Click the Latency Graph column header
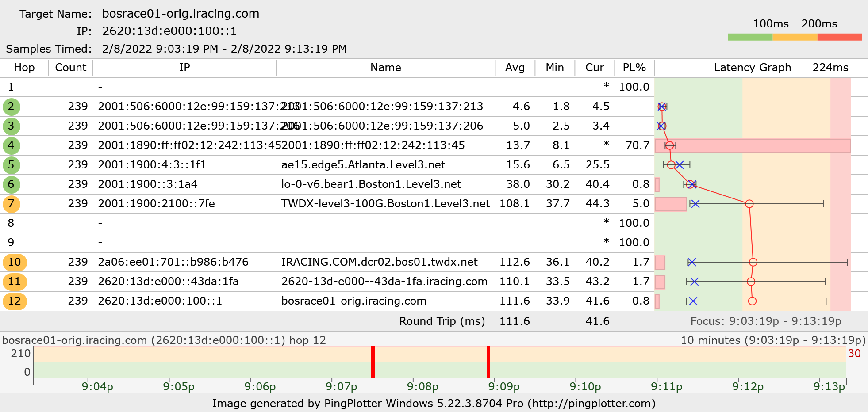 pyautogui.click(x=753, y=68)
